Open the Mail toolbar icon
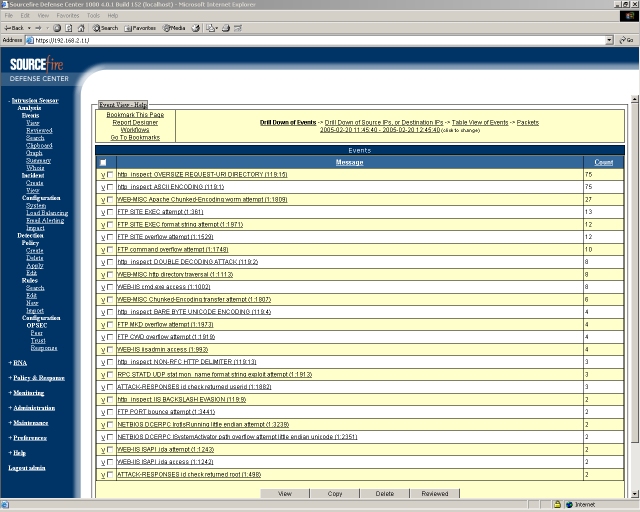 point(210,28)
